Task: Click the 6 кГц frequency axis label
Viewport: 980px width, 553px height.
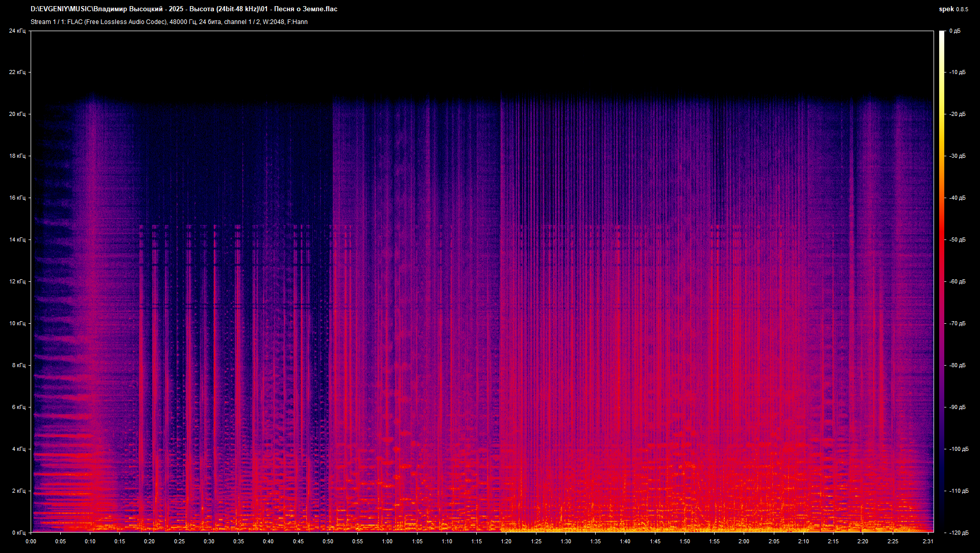Action: pyautogui.click(x=18, y=407)
